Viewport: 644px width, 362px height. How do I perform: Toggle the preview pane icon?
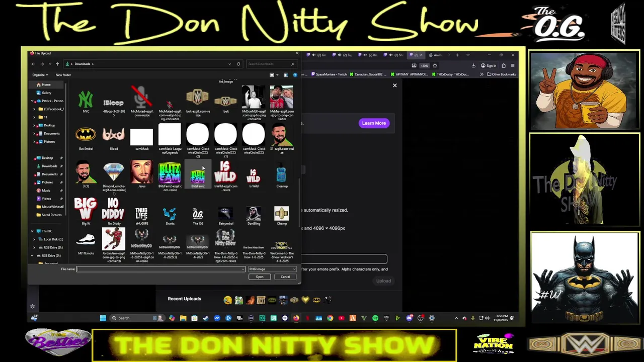pyautogui.click(x=286, y=75)
